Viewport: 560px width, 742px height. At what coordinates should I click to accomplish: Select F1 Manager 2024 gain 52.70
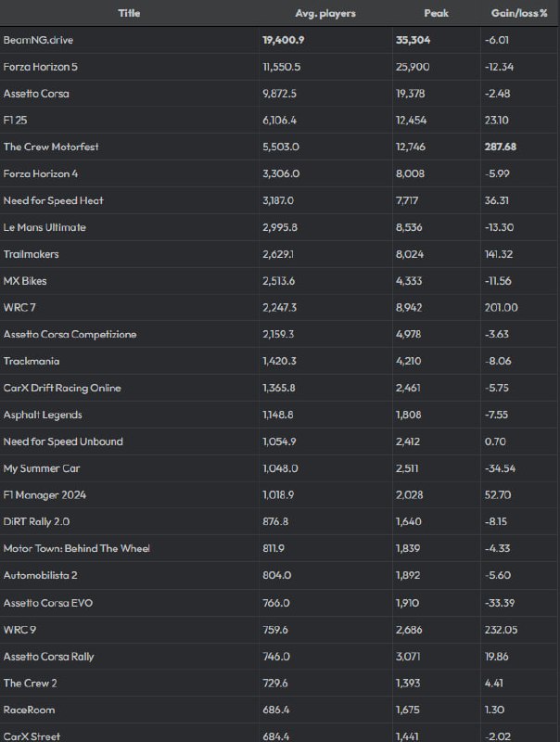498,495
